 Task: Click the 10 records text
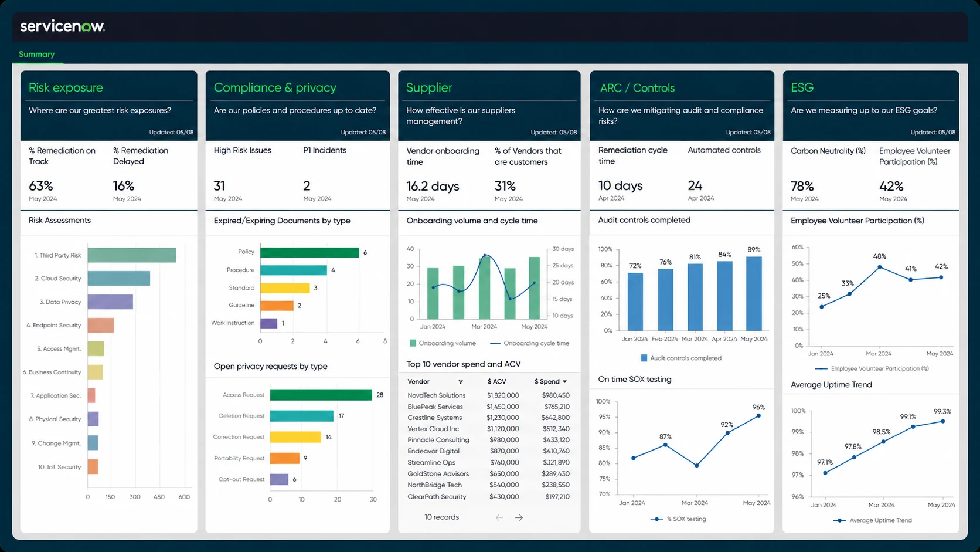coord(442,517)
